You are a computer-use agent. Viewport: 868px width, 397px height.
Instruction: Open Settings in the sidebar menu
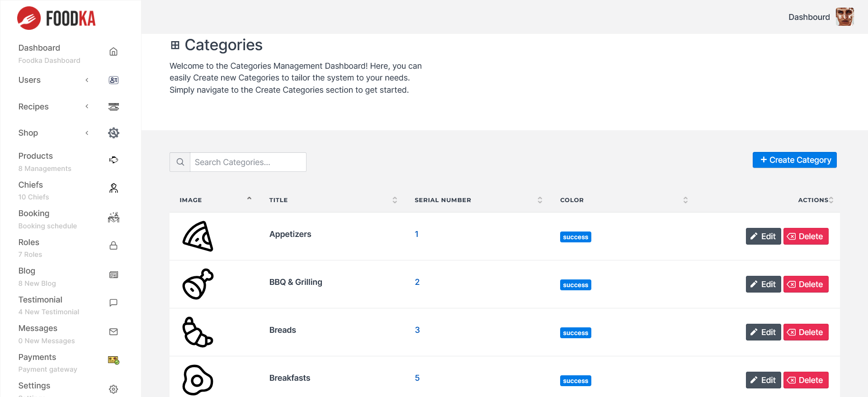[34, 386]
